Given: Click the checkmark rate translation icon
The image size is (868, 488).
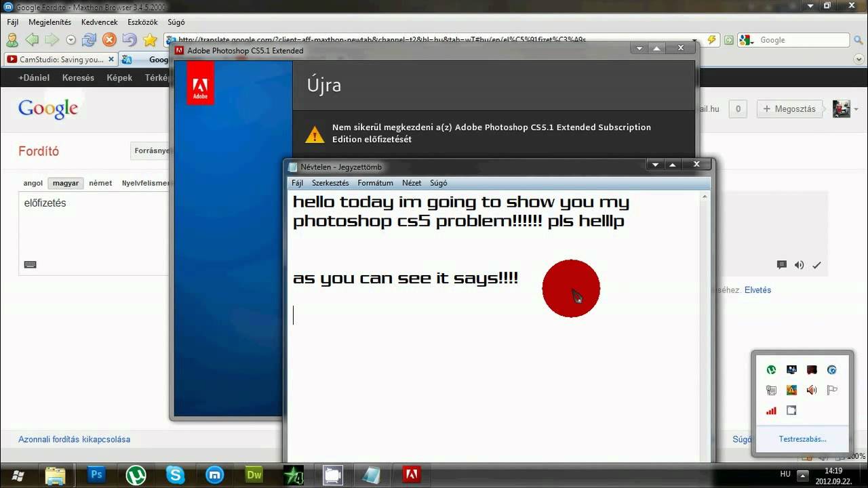Looking at the screenshot, I should click(817, 265).
